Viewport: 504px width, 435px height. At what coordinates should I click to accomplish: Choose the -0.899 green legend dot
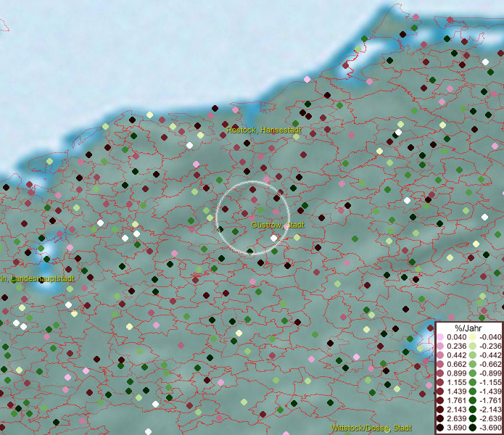pyautogui.click(x=472, y=374)
